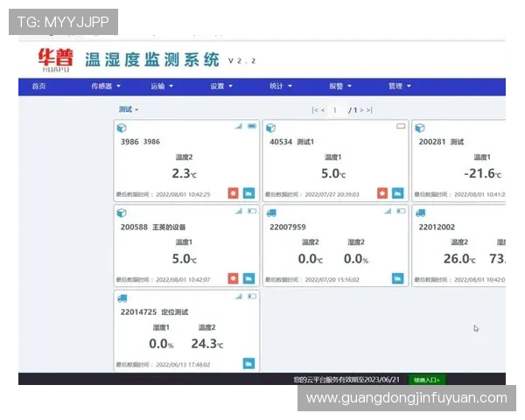
Task: Go to first page with |< control
Action: 314,110
